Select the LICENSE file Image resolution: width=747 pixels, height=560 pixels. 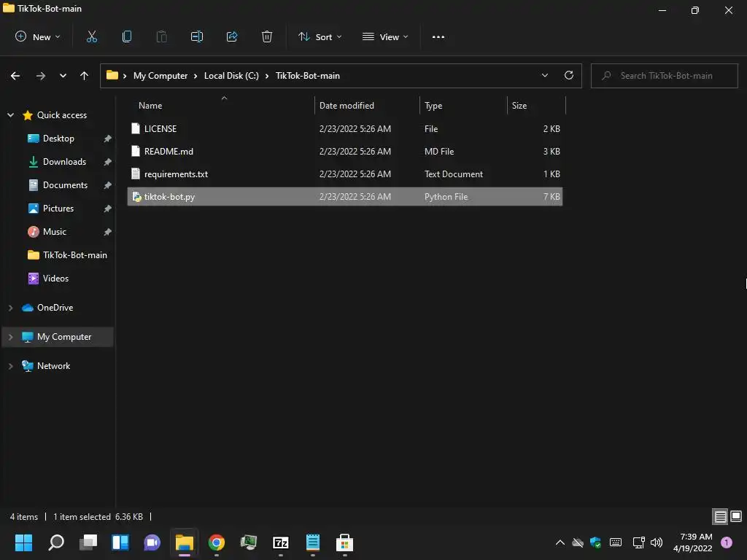coord(345,129)
